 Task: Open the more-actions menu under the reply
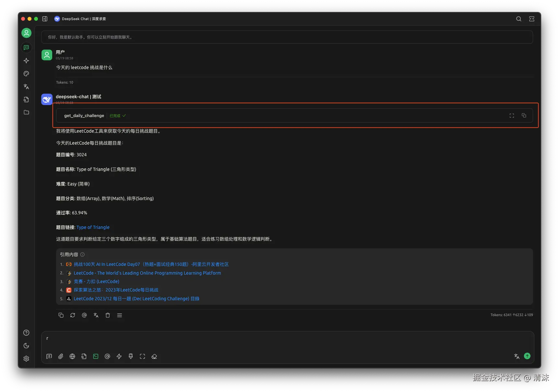click(119, 315)
